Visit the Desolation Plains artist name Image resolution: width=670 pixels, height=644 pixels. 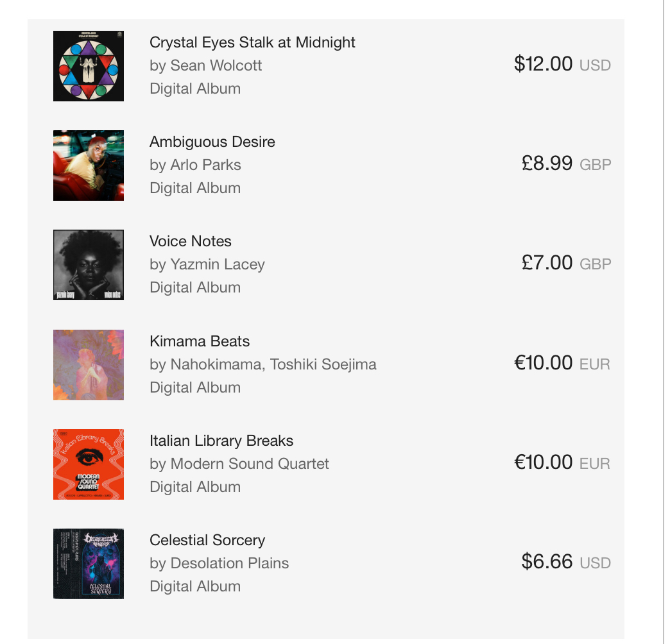tap(229, 563)
